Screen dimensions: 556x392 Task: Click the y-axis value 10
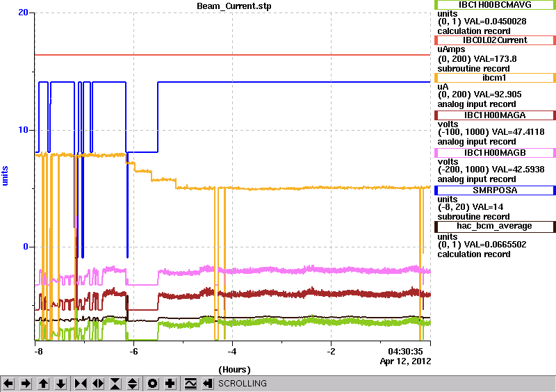tap(23, 129)
